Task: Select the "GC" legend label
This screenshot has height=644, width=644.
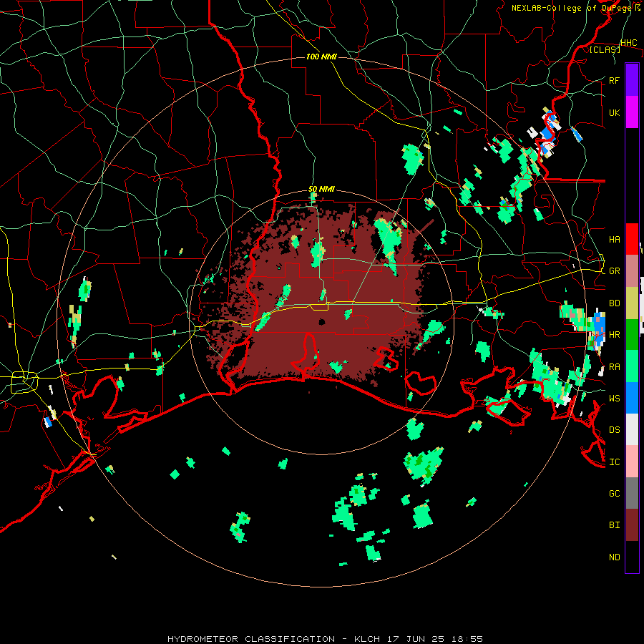Action: 614,493
